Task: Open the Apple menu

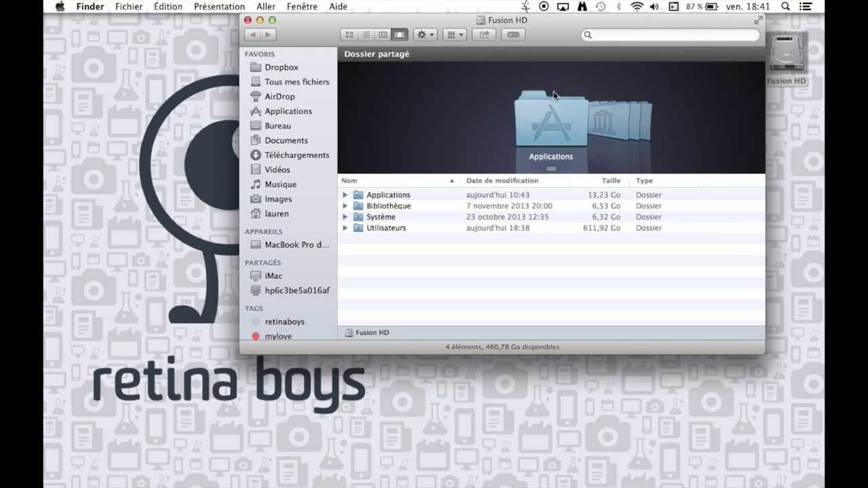Action: (x=60, y=7)
